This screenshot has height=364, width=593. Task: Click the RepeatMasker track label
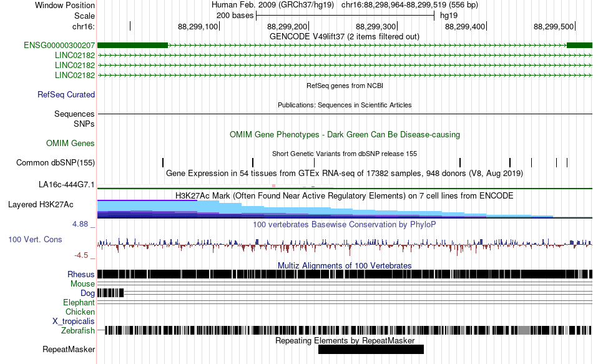coord(69,349)
